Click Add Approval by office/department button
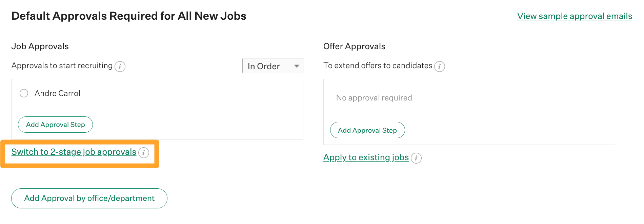 click(x=89, y=198)
